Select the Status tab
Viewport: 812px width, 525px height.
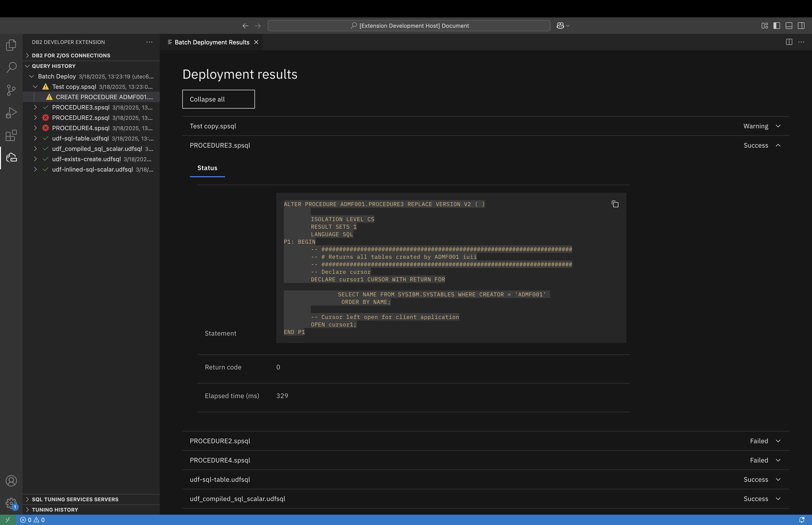pos(207,168)
